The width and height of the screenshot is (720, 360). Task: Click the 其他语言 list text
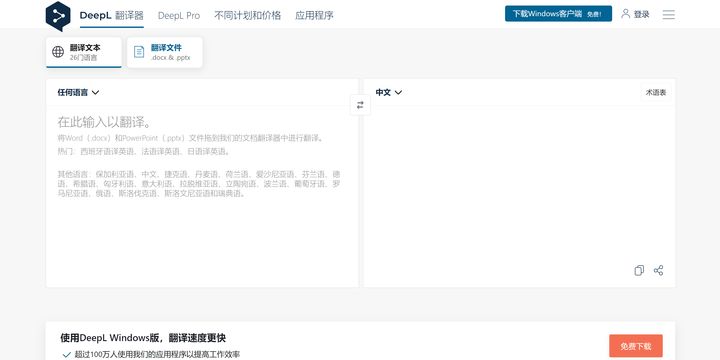click(x=199, y=184)
